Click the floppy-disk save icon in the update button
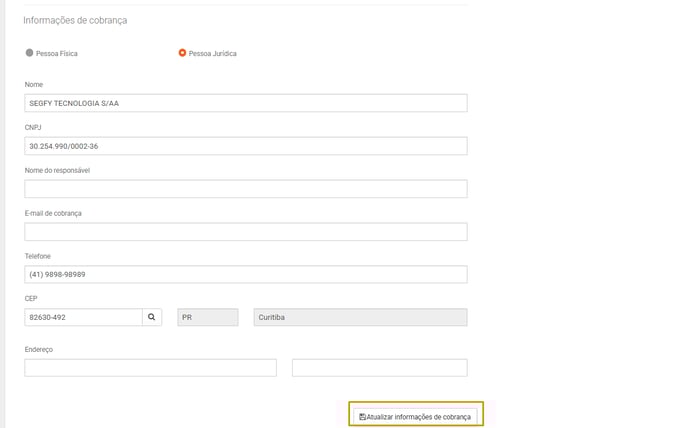Screen dimensions: 688x428 pyautogui.click(x=362, y=417)
